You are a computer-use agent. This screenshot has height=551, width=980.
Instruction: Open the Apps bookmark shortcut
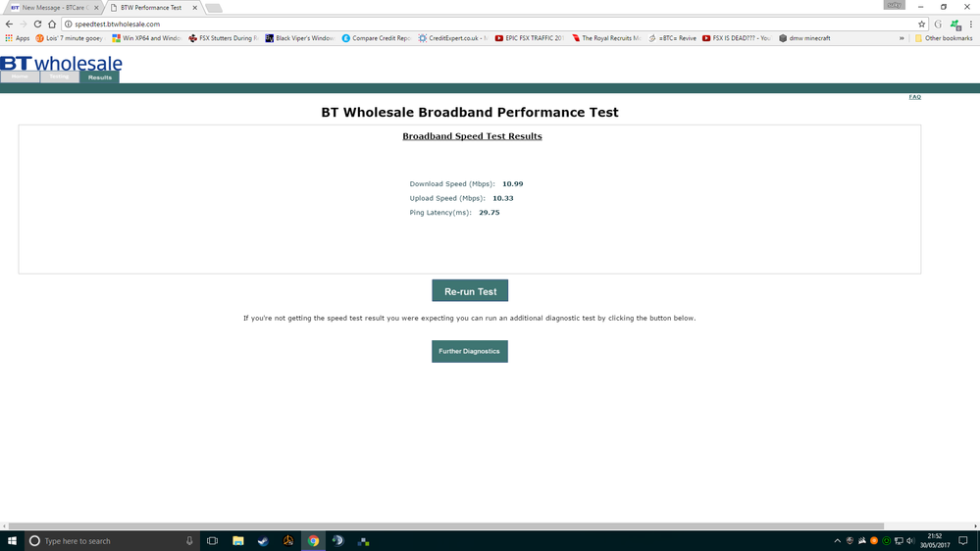coord(18,38)
